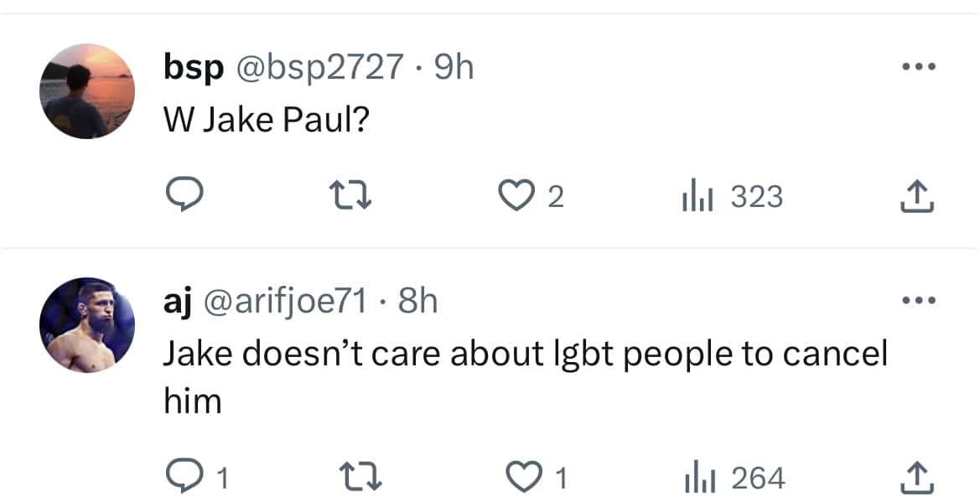Click the bsp display name
980x502 pixels.
pyautogui.click(x=193, y=67)
